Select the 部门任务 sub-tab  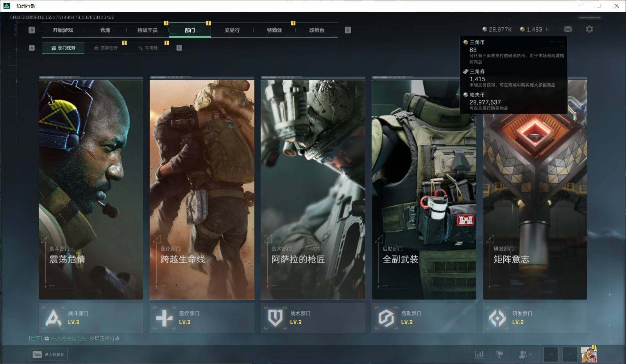coord(63,48)
